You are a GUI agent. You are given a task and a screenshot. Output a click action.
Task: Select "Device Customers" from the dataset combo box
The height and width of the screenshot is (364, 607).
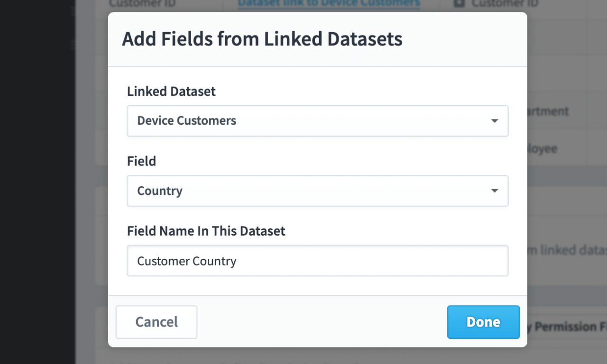coord(317,121)
